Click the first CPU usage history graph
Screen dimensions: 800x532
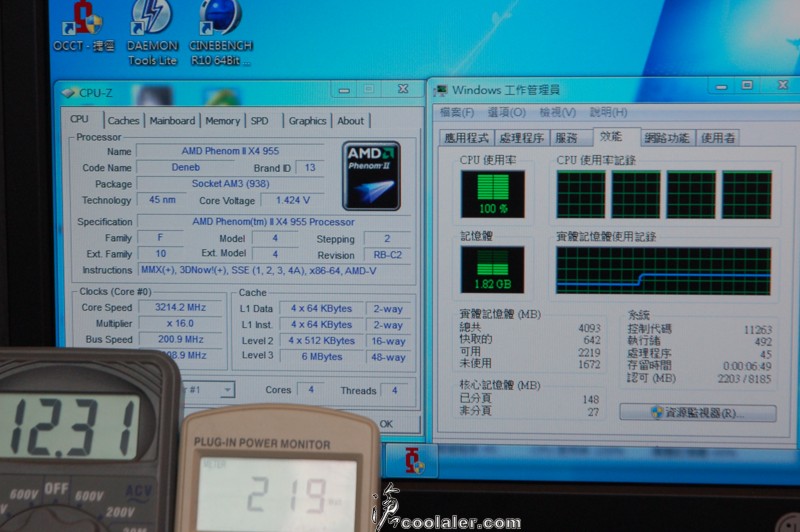pos(581,195)
